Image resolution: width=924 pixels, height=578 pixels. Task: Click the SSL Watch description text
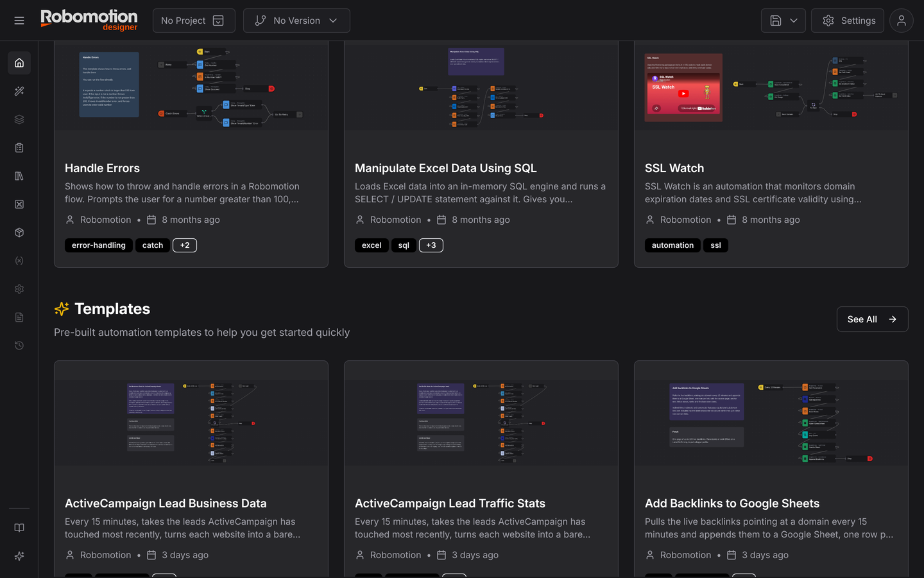pos(753,193)
